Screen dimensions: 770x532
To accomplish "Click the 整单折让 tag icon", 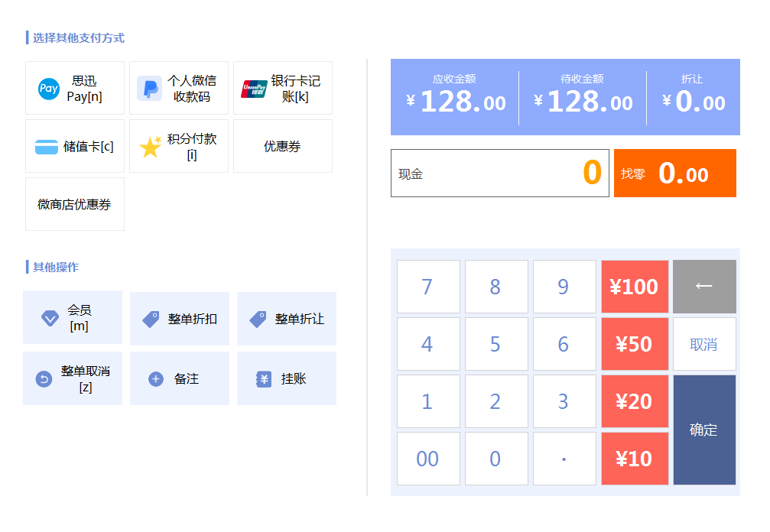I will (258, 319).
